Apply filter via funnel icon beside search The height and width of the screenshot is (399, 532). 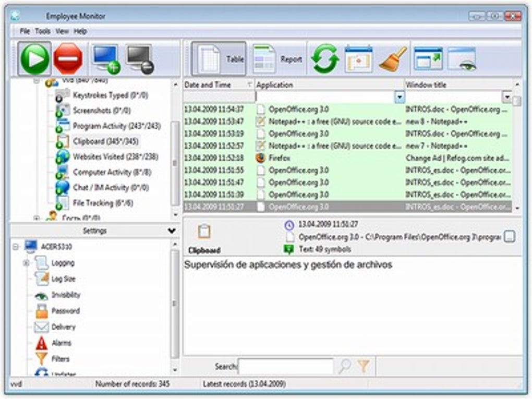click(364, 367)
